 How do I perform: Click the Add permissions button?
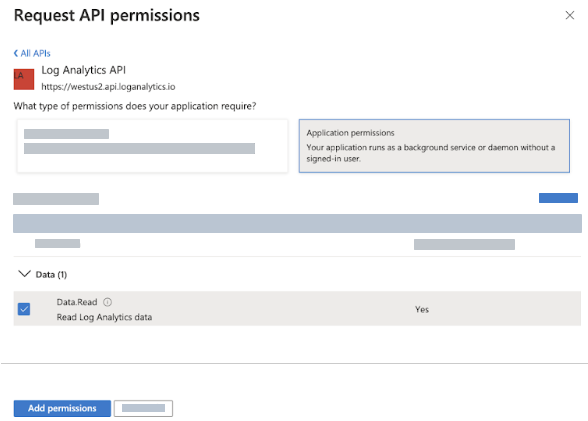coord(62,408)
